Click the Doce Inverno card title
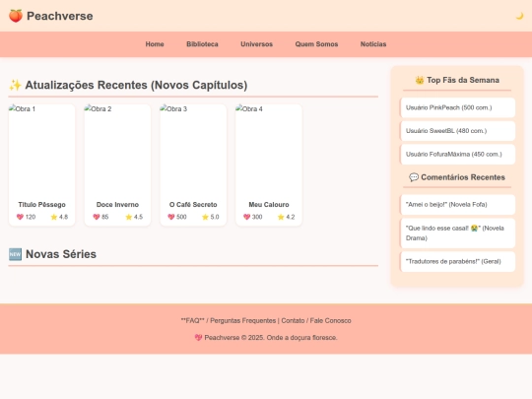The image size is (532, 399). point(117,205)
